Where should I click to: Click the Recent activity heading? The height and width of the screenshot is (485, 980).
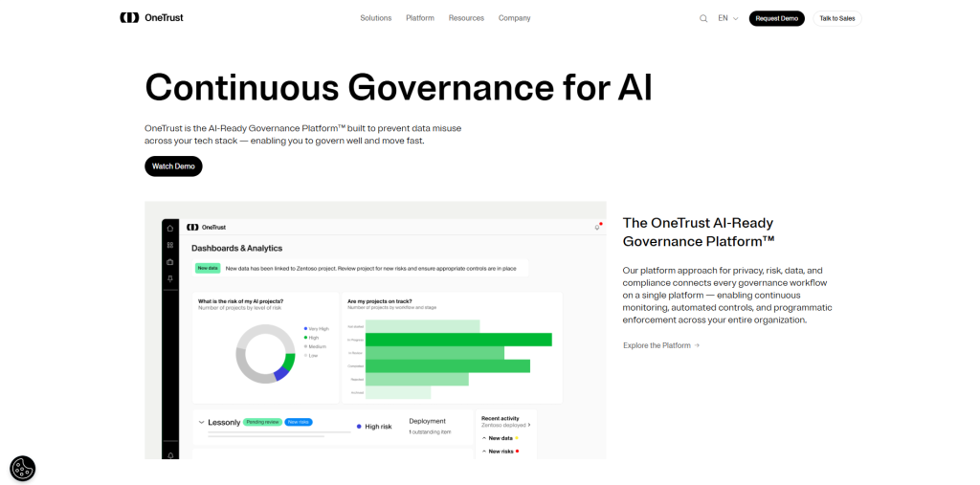tap(500, 418)
